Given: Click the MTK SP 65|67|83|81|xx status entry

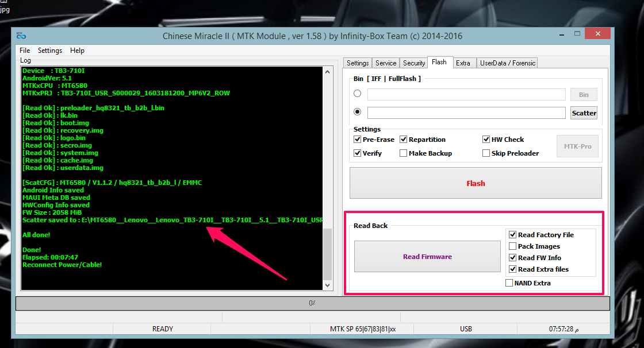Looking at the screenshot, I should click(x=363, y=328).
